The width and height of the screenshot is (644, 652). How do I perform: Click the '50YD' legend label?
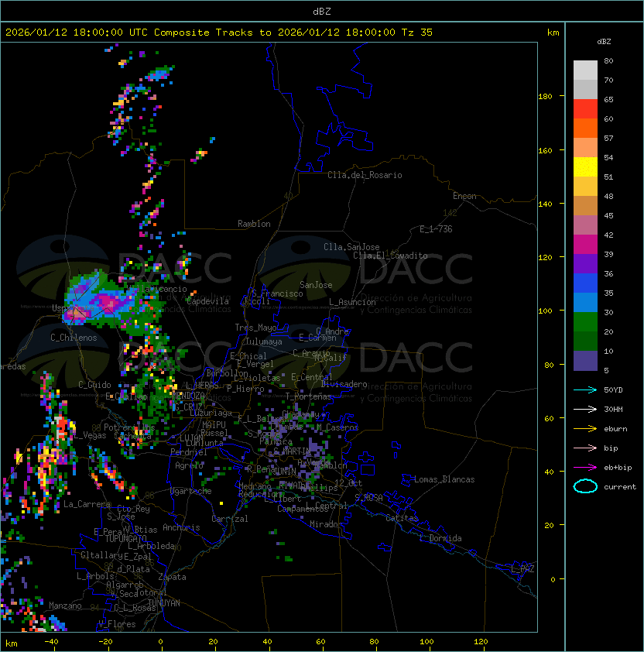click(x=613, y=389)
